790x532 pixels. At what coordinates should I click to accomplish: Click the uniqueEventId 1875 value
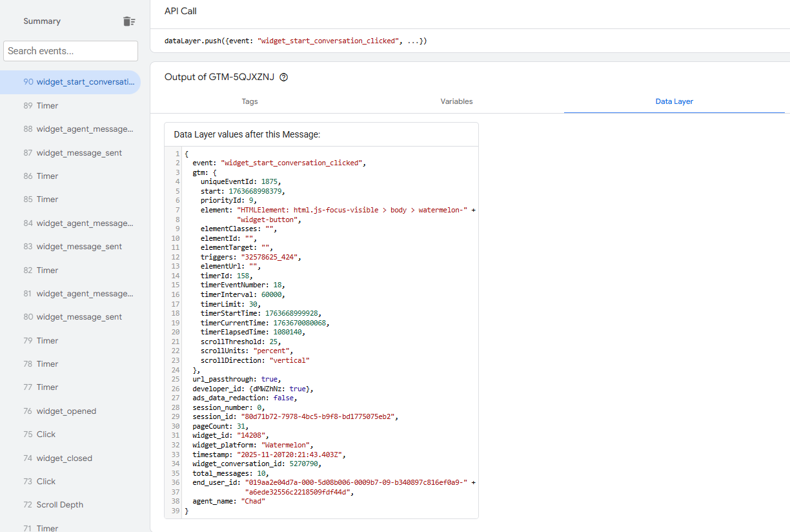pyautogui.click(x=270, y=181)
